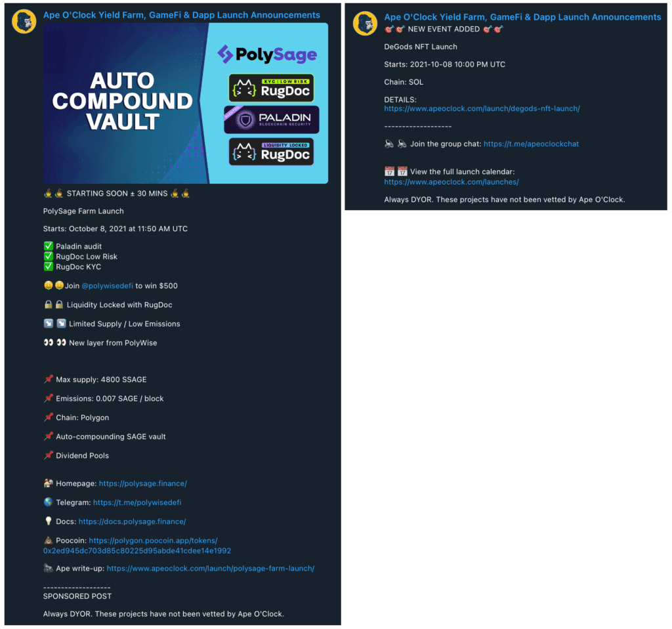672x629 pixels.
Task: Open the t.me/polywisedefi Telegram link
Action: (137, 502)
